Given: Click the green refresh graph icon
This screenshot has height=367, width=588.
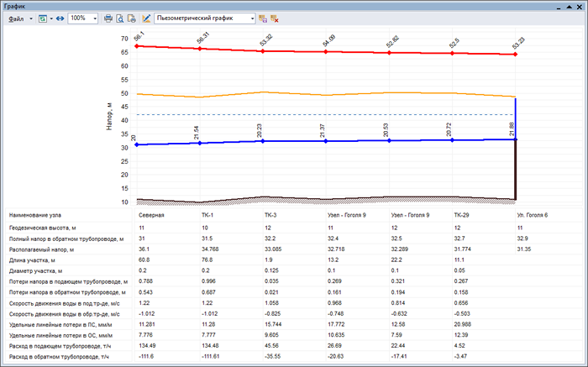Looking at the screenshot, I should pyautogui.click(x=41, y=18).
